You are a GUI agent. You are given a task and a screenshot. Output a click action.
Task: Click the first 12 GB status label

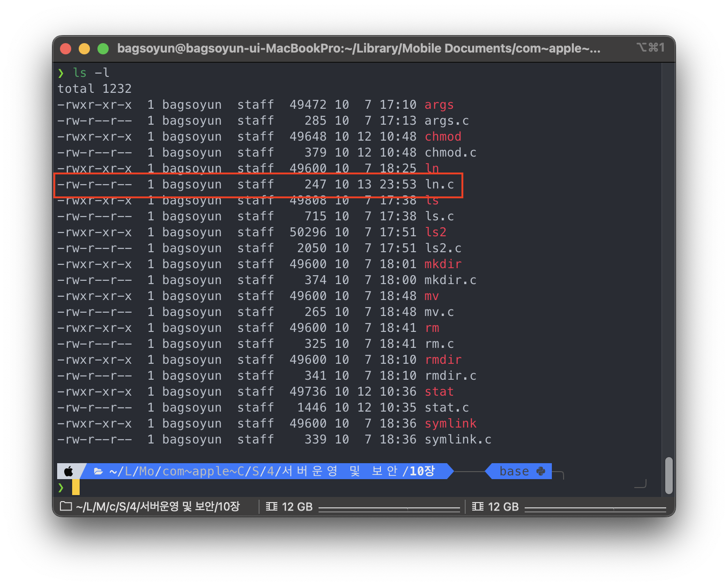297,506
